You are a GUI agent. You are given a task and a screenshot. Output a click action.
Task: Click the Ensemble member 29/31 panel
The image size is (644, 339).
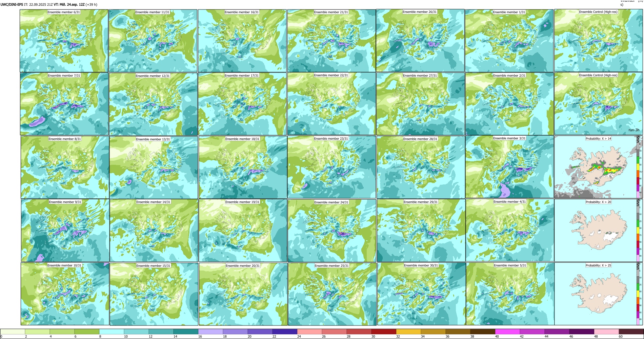(421, 231)
